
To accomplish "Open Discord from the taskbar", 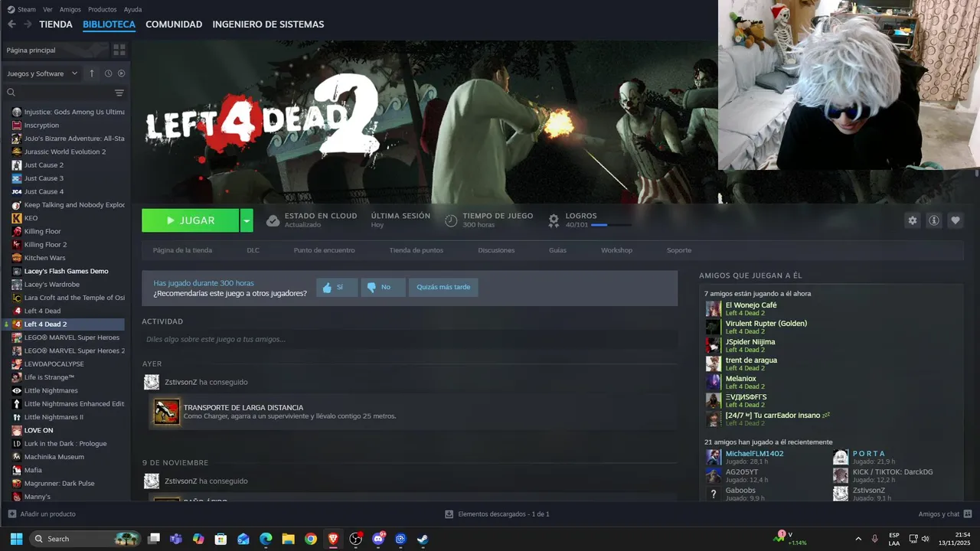I will (377, 539).
